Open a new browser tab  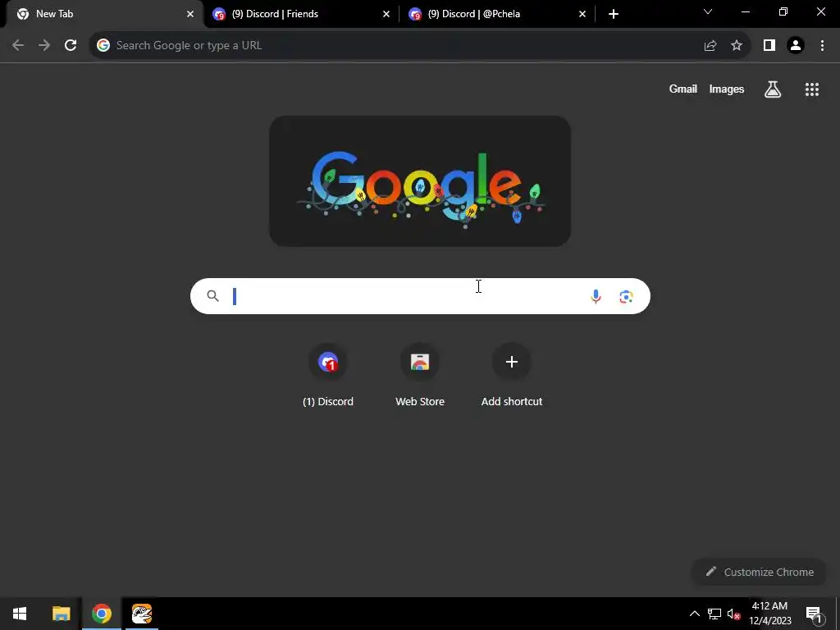tap(614, 14)
